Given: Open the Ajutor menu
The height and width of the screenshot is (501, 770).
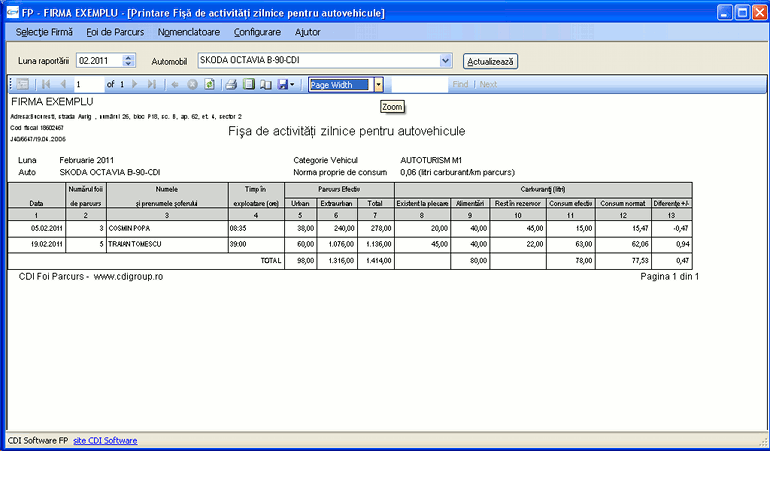Looking at the screenshot, I should point(307,32).
